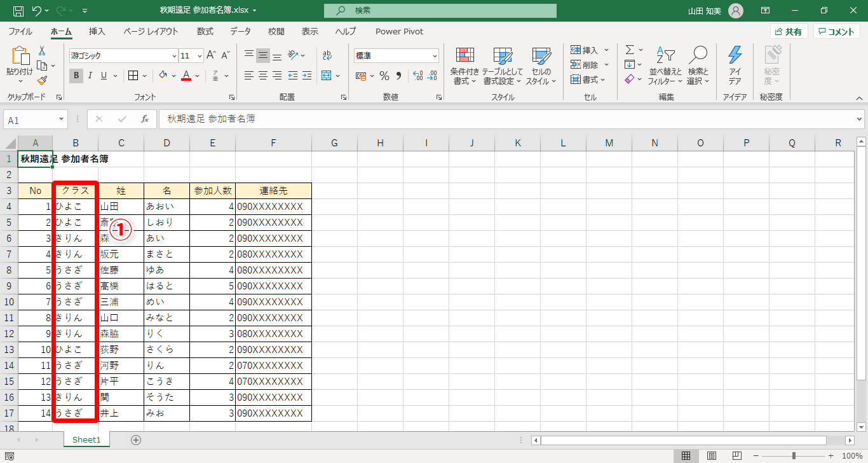Click the Increase Decimal icon
Screen dimensions: 868x463
(x=417, y=76)
